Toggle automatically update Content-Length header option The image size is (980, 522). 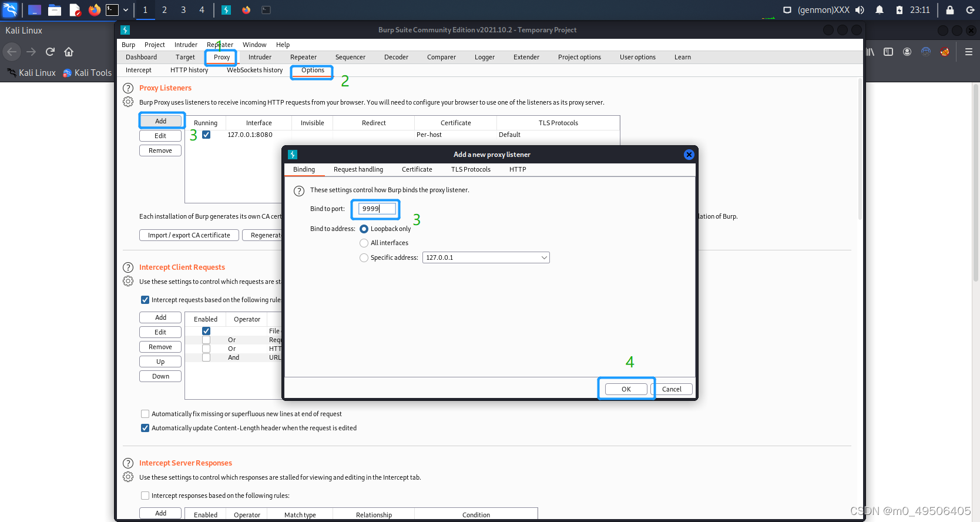pos(145,428)
